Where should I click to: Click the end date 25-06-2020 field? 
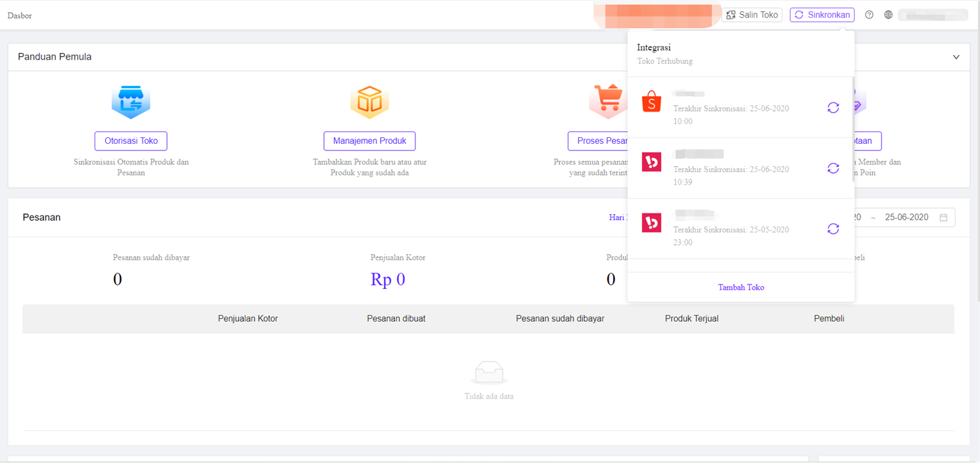[x=906, y=217]
